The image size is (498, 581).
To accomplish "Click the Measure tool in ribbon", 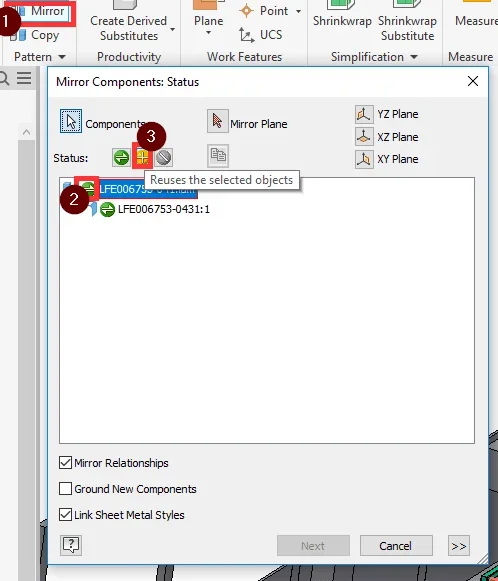I will [x=476, y=15].
